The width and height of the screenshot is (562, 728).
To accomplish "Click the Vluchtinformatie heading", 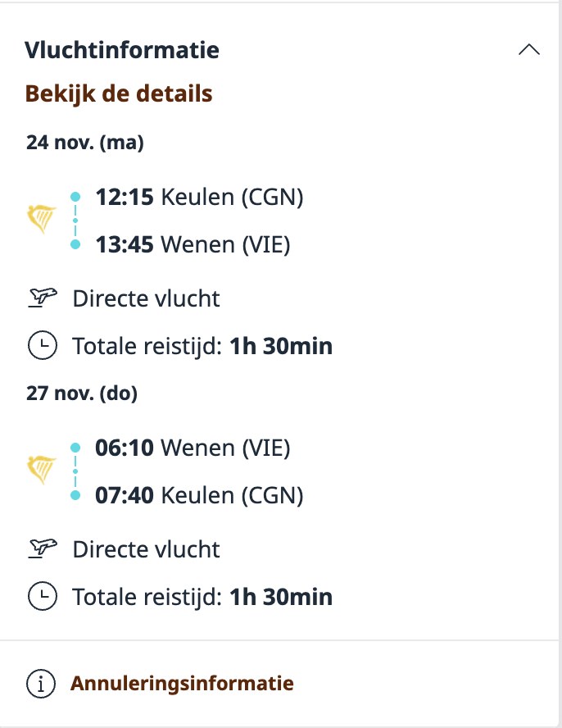I will tap(122, 50).
